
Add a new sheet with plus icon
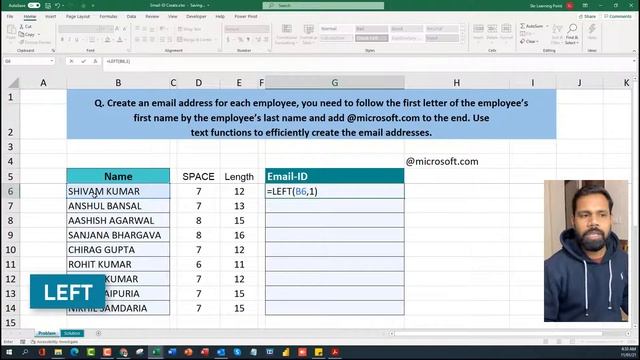tap(98, 333)
